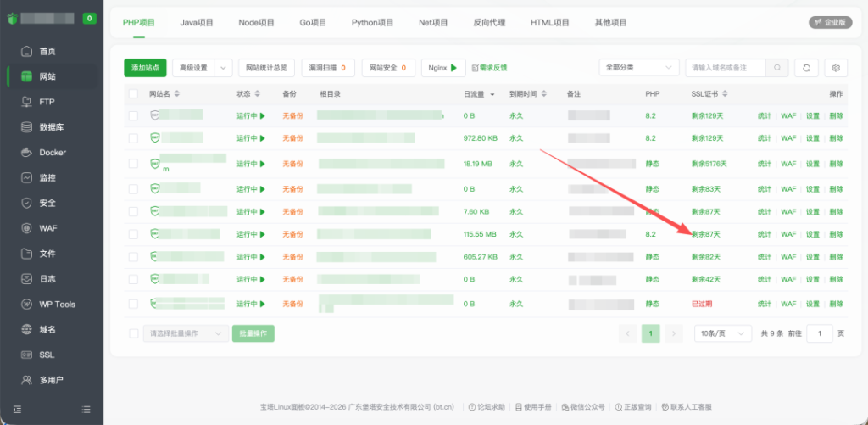Go to previous page chevron
The image size is (868, 425).
628,333
